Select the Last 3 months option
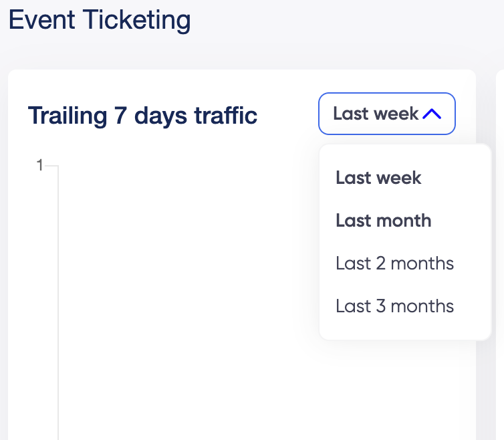The image size is (504, 440). point(394,306)
